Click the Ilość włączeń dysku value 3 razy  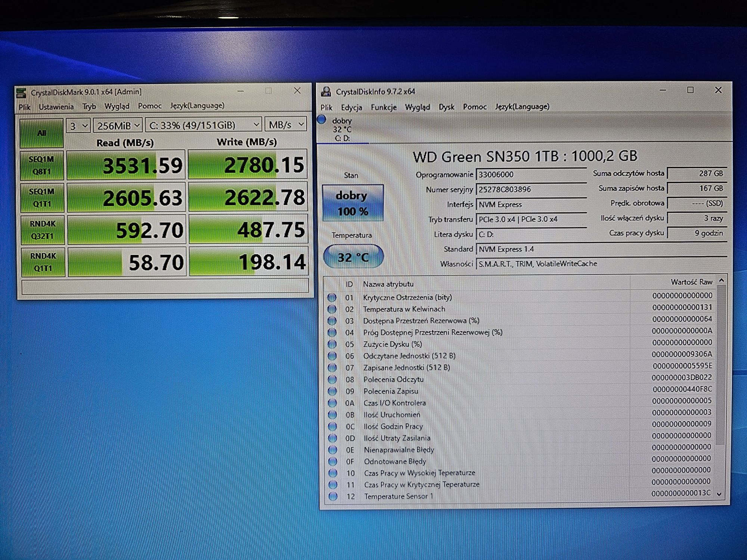(x=697, y=218)
